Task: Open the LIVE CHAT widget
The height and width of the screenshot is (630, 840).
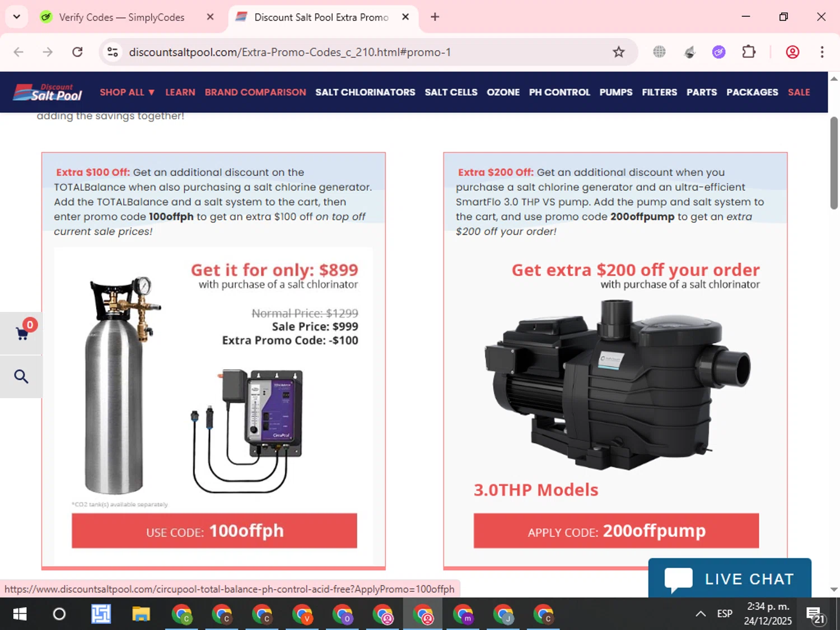Action: (730, 578)
